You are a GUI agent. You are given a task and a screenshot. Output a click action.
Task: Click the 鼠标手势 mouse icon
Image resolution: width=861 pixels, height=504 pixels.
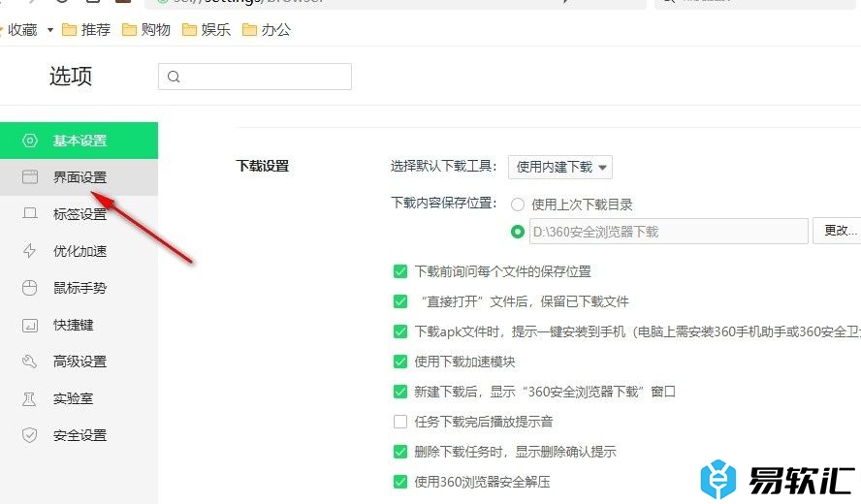coord(30,288)
